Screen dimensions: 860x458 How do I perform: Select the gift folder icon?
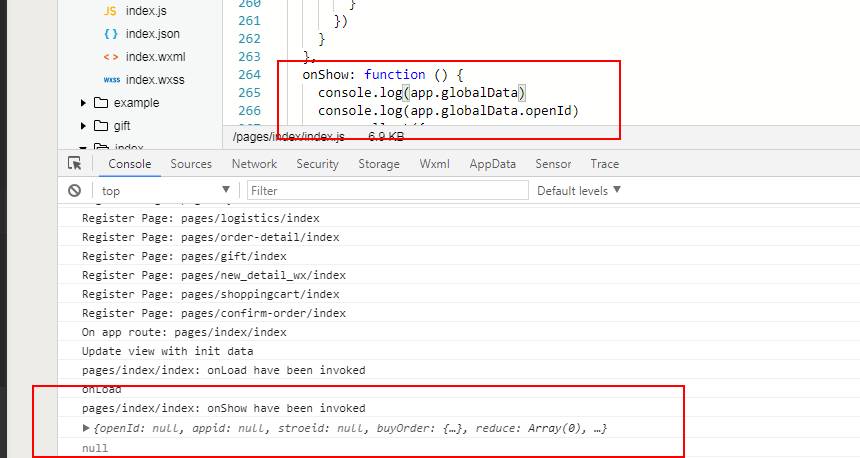point(101,126)
